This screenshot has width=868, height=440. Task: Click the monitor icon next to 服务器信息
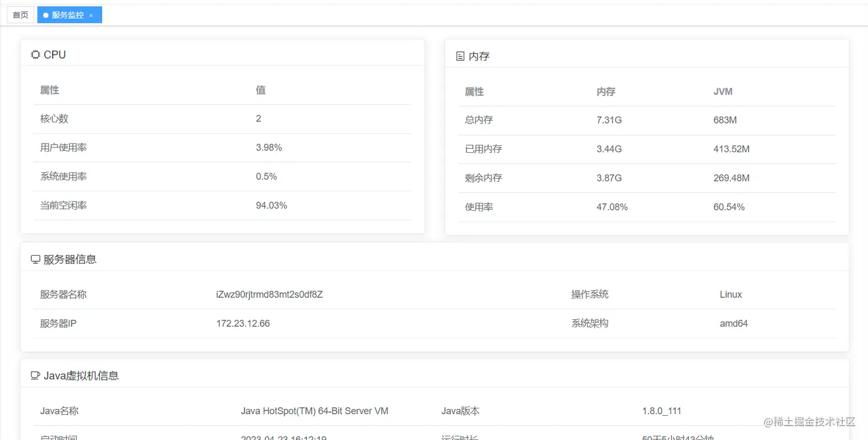(36, 258)
